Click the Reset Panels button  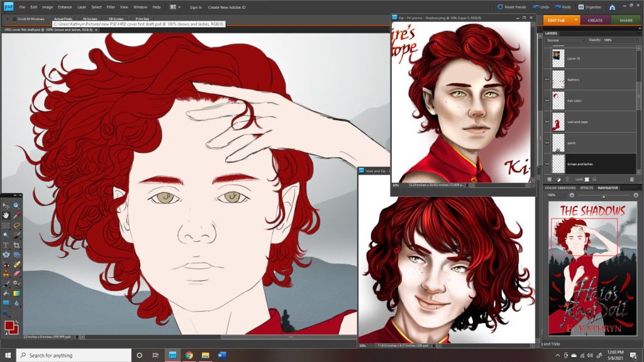click(512, 7)
